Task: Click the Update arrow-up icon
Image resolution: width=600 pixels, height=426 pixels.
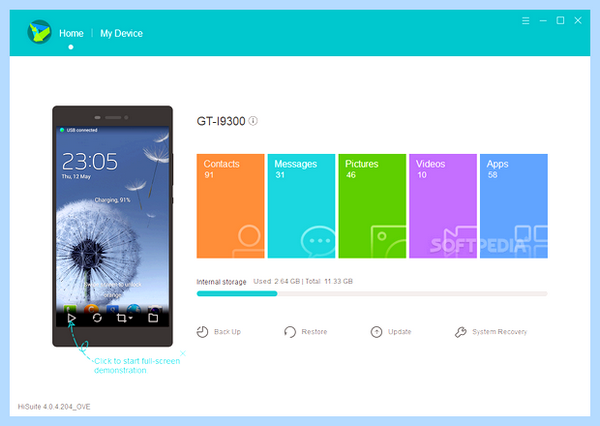Action: click(x=377, y=332)
